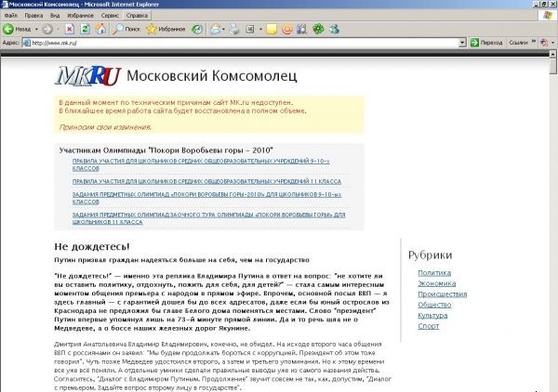558x392 pixels.
Task: Go to the Home page icon
Action: [100, 29]
